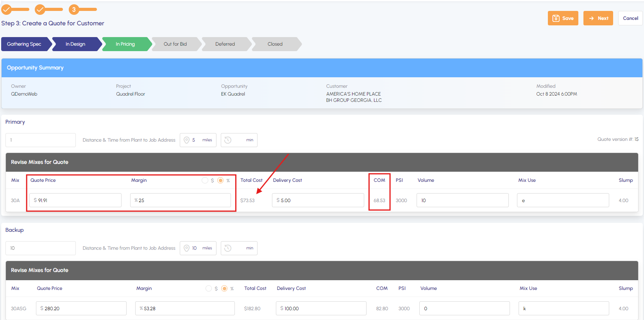Switch to the In Design stage
This screenshot has width=644, height=320.
pyautogui.click(x=76, y=44)
